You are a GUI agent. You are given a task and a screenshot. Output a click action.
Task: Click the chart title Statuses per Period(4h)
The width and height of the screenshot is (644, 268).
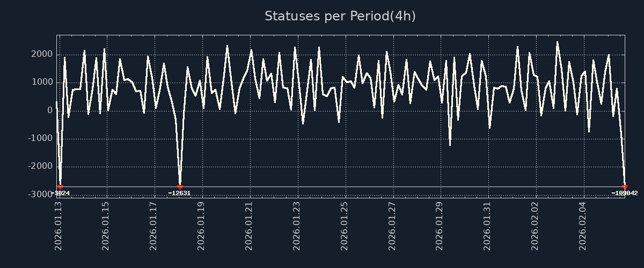click(x=340, y=16)
